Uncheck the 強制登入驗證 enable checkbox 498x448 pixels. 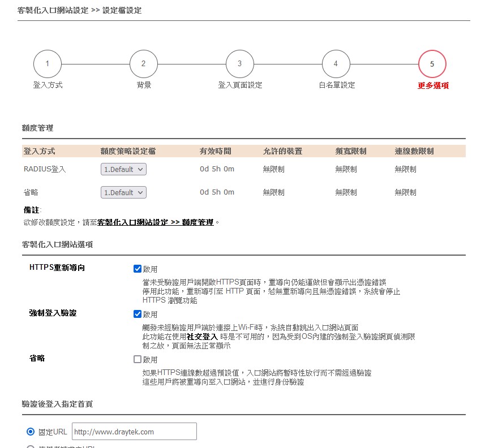138,314
